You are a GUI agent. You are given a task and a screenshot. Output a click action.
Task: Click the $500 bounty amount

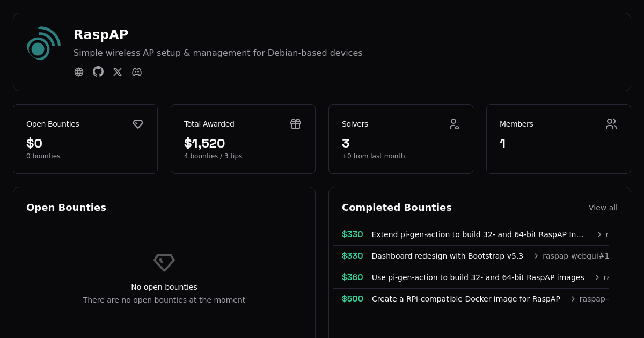pyautogui.click(x=352, y=299)
